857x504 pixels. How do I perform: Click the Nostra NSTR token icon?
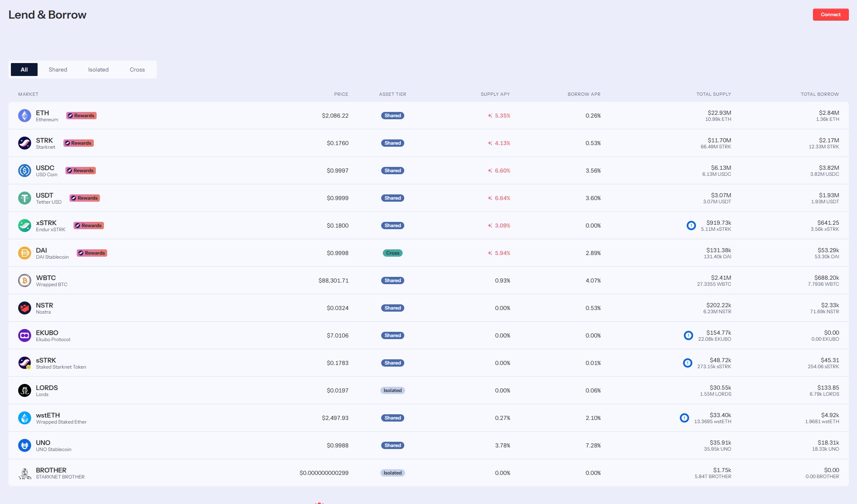(24, 308)
